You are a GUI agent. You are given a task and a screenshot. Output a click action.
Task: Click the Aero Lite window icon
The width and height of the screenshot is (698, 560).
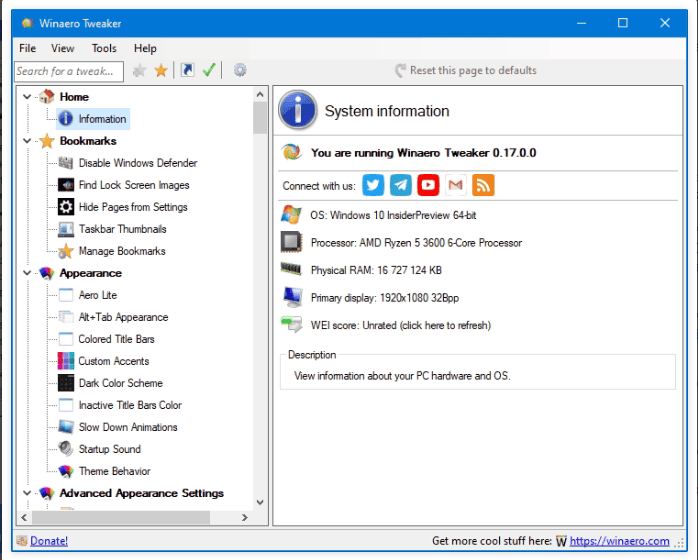click(66, 295)
